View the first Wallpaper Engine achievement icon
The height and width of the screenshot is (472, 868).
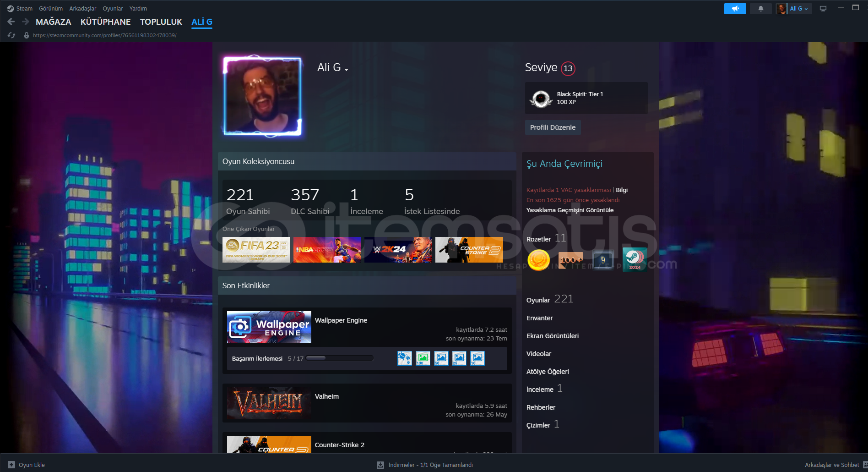coord(405,358)
